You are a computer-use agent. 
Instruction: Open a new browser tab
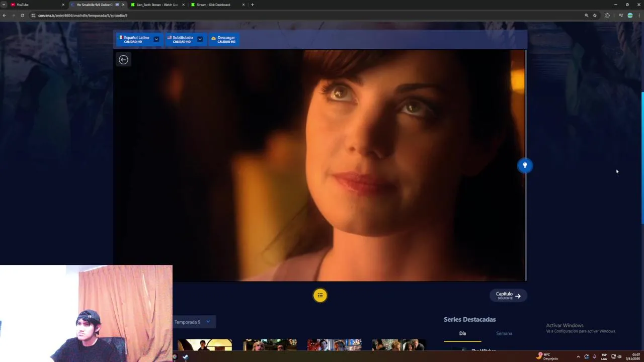click(x=253, y=5)
